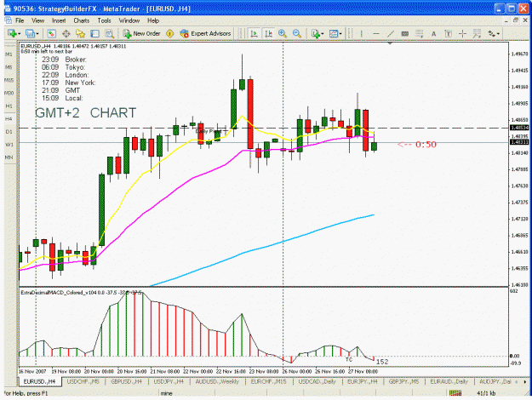Switch chart to M15 timeframe

click(x=9, y=80)
